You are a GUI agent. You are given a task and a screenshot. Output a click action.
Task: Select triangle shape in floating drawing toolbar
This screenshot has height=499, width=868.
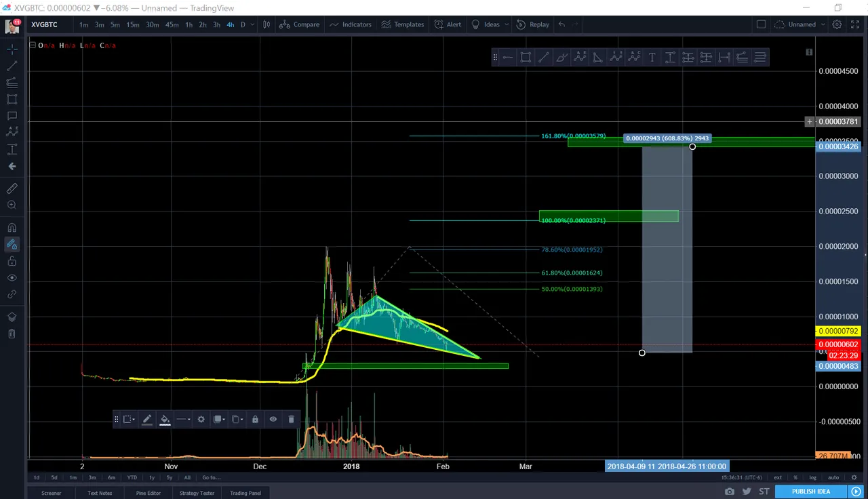click(x=597, y=58)
